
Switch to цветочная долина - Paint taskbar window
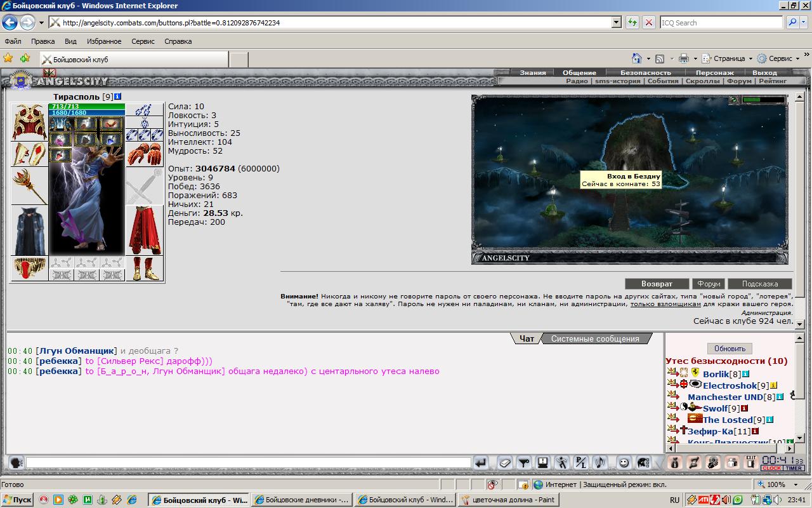pos(508,500)
